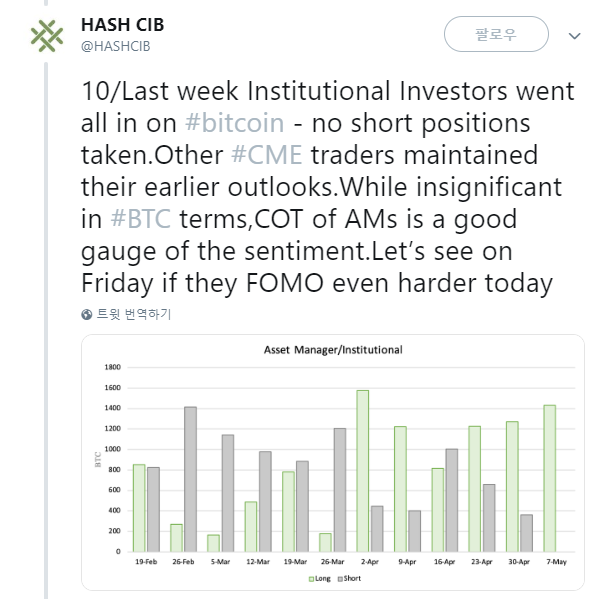Open the @HASHCIB handle
Image resolution: width=600 pixels, height=599 pixels.
tap(116, 46)
